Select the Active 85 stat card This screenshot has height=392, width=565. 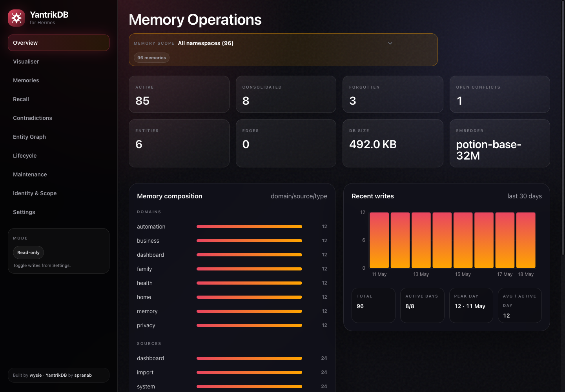click(x=179, y=94)
